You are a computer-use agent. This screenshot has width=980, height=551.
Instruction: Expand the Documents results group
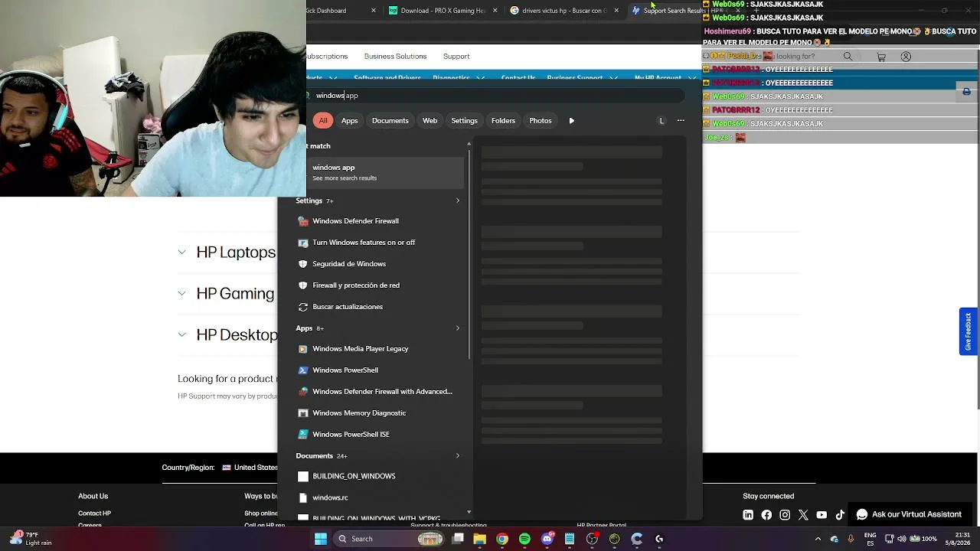[458, 456]
